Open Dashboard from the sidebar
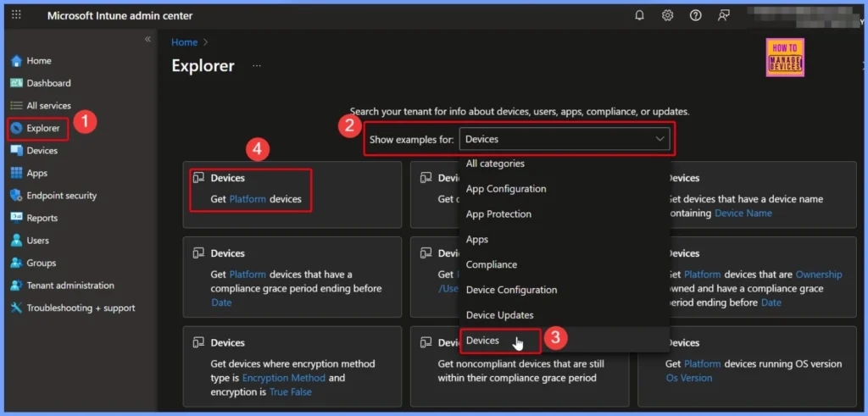 click(48, 83)
